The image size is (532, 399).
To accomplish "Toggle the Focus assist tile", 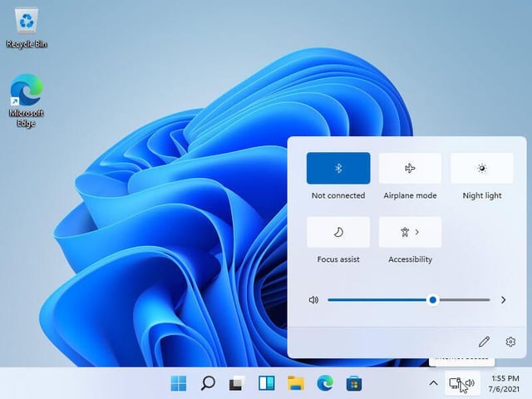I will 338,232.
